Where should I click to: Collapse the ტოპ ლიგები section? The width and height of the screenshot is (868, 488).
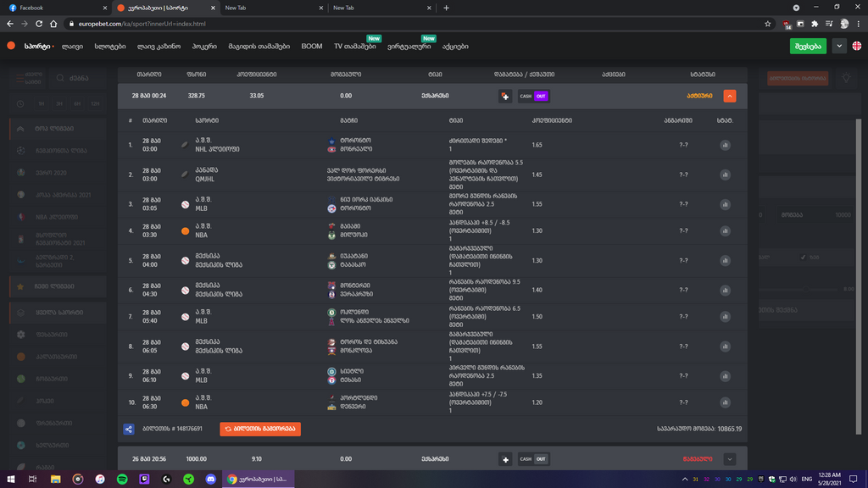click(x=58, y=129)
